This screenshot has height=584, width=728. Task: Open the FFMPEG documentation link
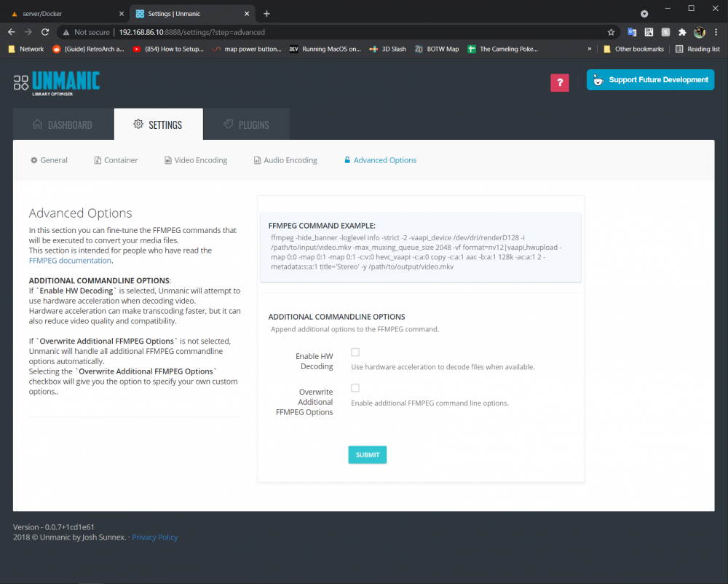(x=70, y=261)
